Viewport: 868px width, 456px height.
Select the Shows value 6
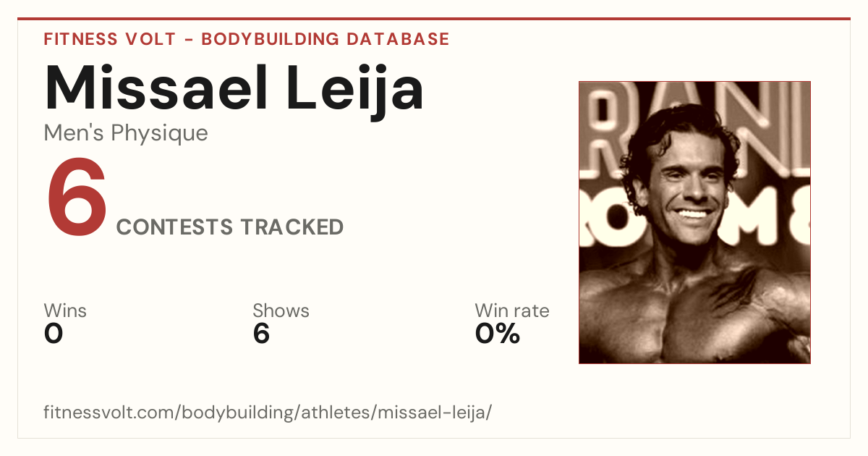(261, 334)
